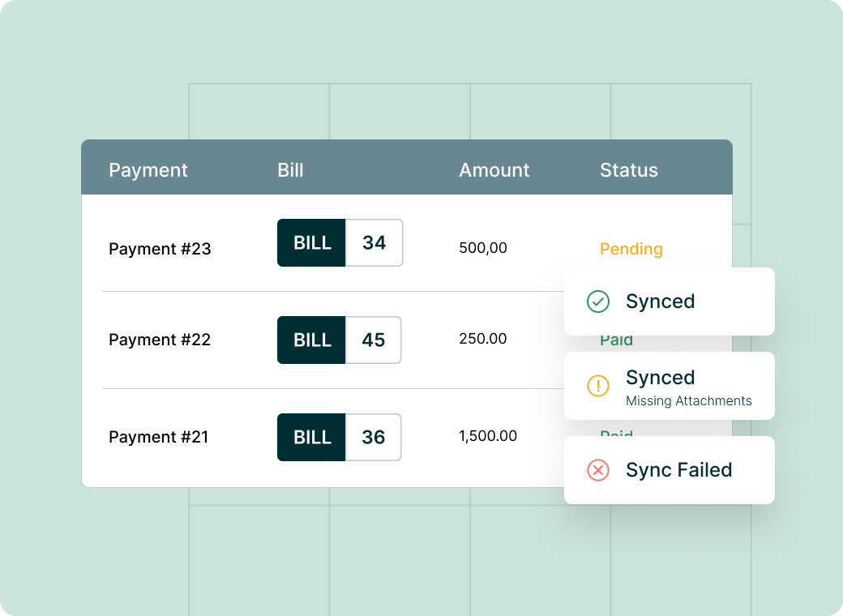Screen dimensions: 843x616
Task: Click the Status column header
Action: 629,170
